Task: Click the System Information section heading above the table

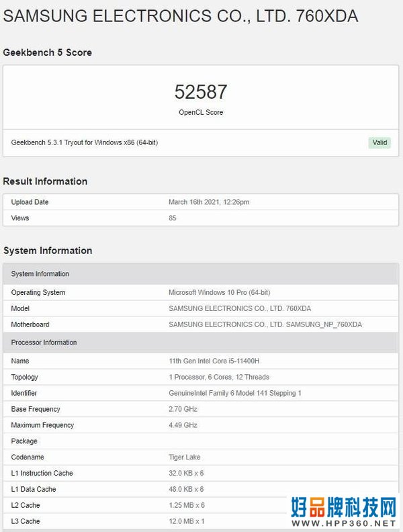Action: tap(48, 251)
